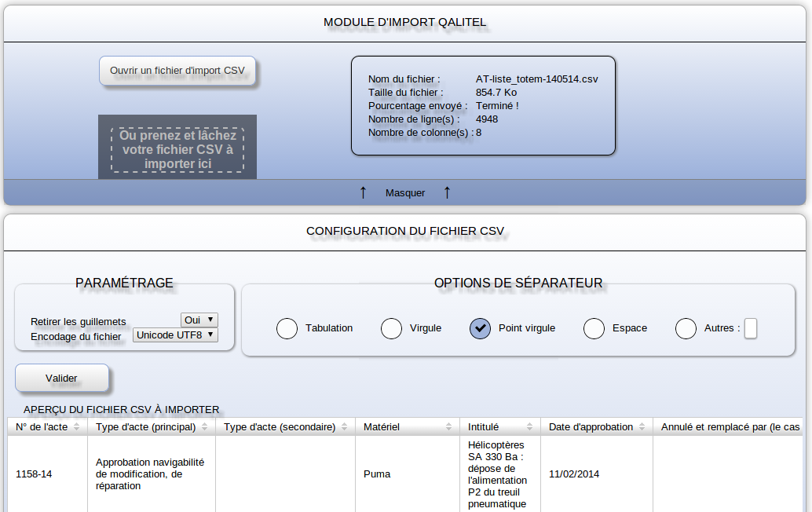Screen dimensions: 812x512
Task: Open the Retirer les guillemets dropdown
Action: pos(199,319)
